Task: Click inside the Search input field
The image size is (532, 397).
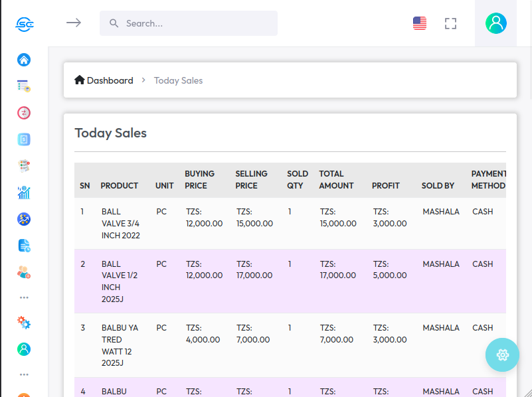Action: coord(196,23)
